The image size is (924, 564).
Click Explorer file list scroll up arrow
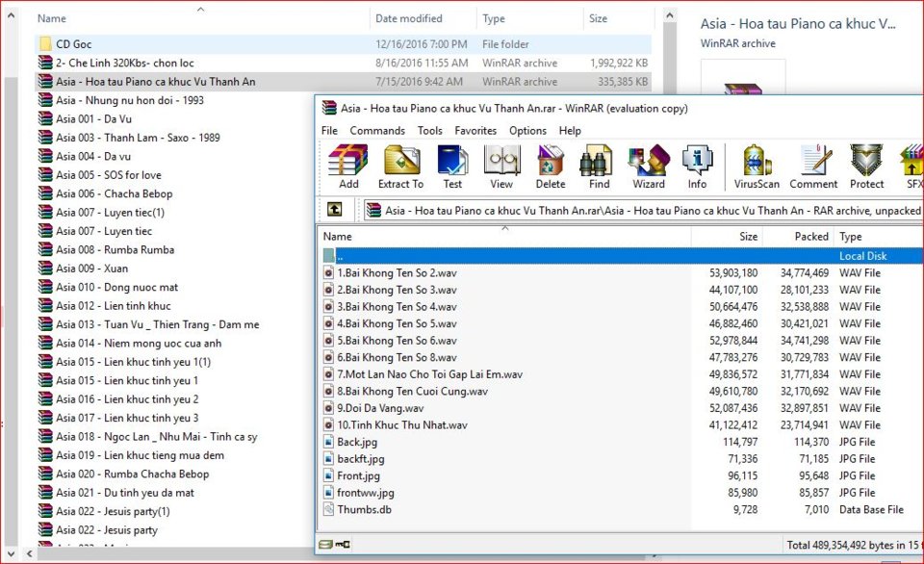point(670,16)
